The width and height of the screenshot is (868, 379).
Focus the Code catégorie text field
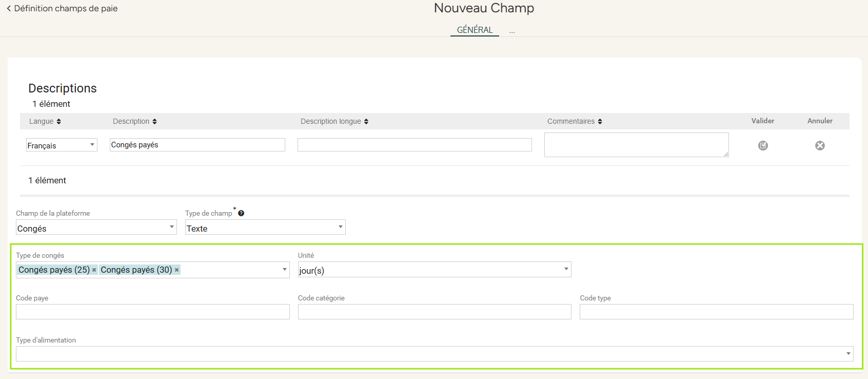[434, 312]
